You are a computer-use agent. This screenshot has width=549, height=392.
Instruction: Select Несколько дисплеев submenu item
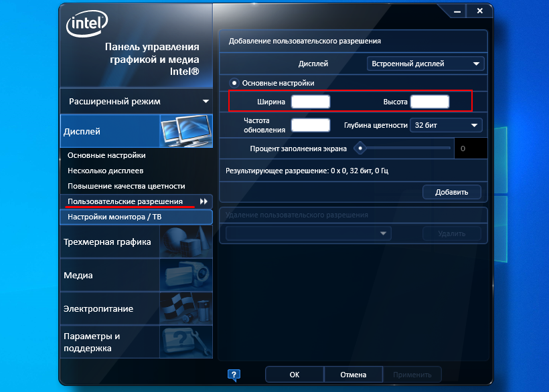(105, 171)
